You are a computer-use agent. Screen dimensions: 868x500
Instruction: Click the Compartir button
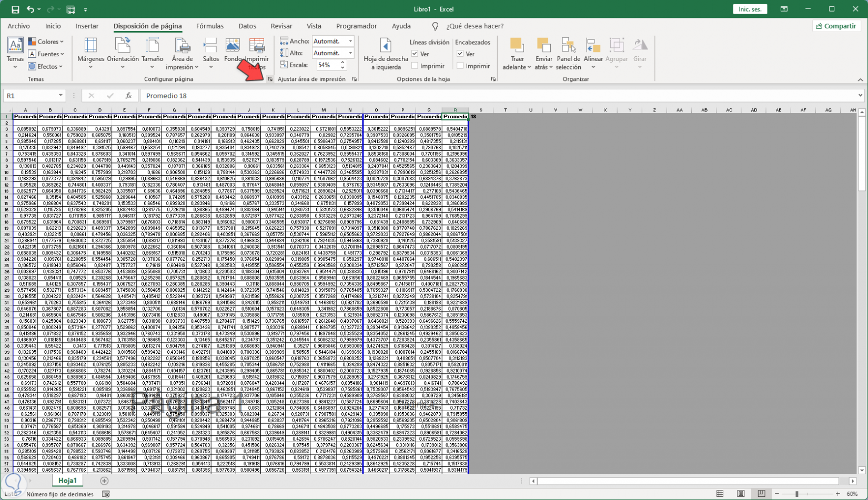[x=836, y=26]
